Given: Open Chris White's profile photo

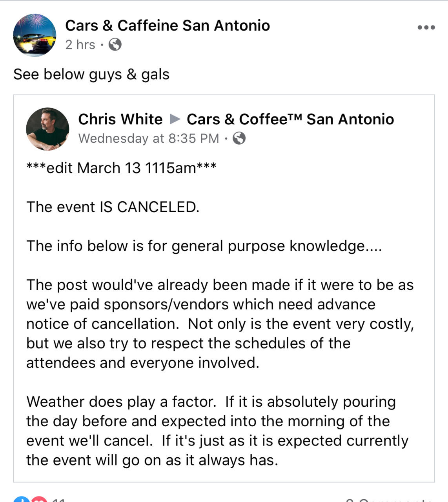Looking at the screenshot, I should (47, 129).
